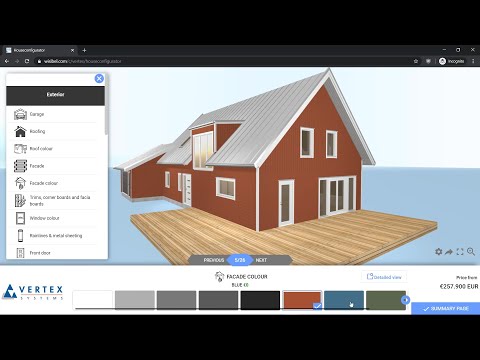Choose the green facade colour swatch
This screenshot has width=480, height=360.
point(386,300)
